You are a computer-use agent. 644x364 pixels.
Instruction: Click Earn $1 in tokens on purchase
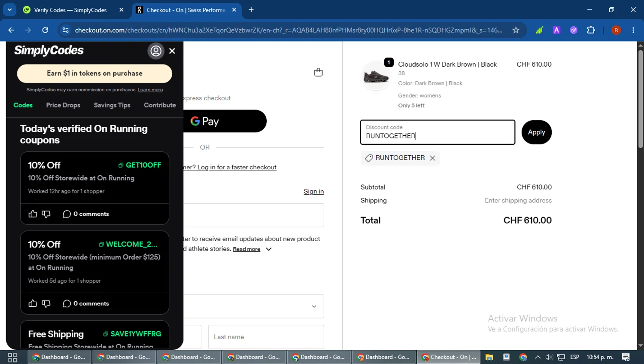(94, 73)
